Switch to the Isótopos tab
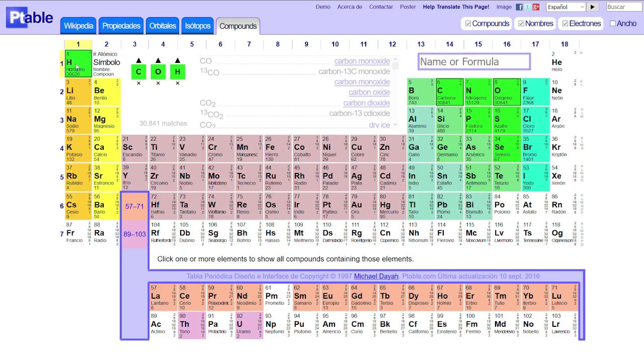This screenshot has height=362, width=644. pos(198,26)
